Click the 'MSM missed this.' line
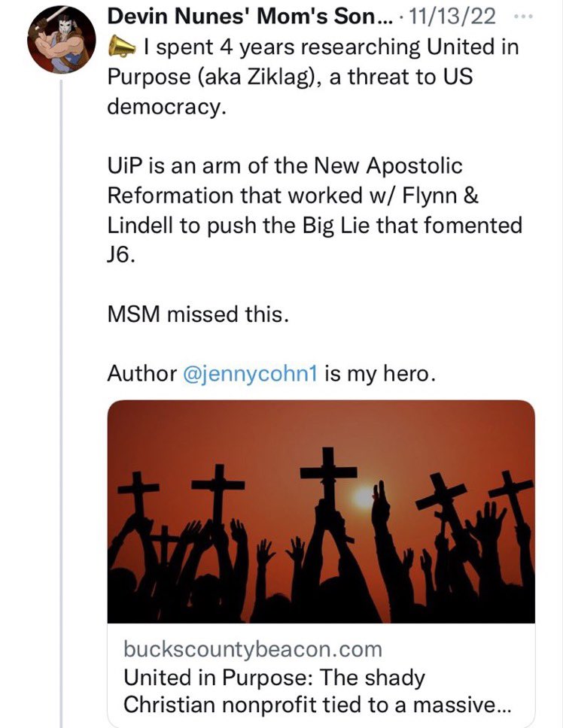This screenshot has height=728, width=563. [198, 314]
